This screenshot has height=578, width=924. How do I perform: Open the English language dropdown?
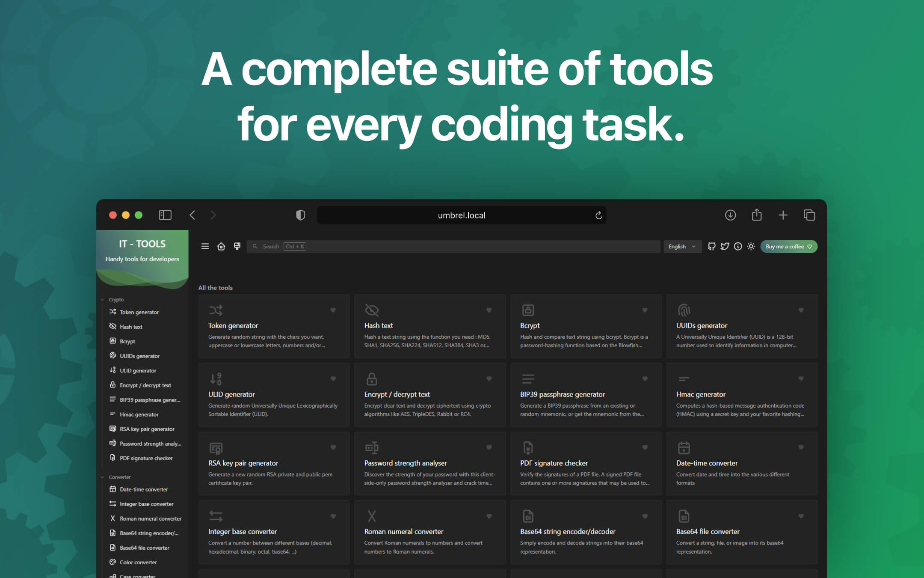tap(682, 246)
